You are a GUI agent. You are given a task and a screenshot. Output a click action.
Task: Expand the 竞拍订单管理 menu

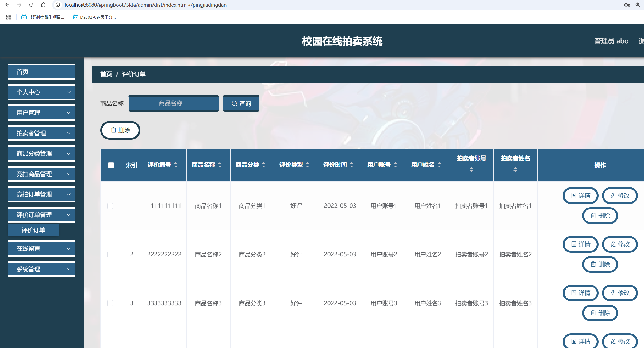(x=42, y=194)
